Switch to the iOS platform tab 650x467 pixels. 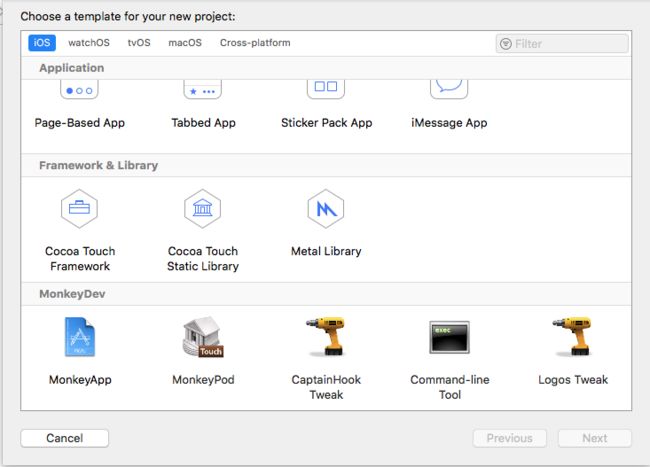42,43
